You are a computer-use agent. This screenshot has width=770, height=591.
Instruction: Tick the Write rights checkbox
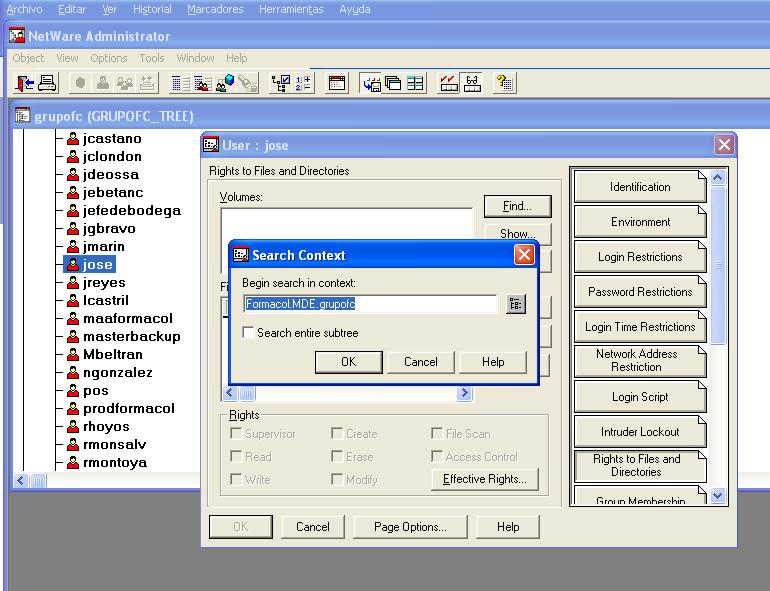click(236, 478)
